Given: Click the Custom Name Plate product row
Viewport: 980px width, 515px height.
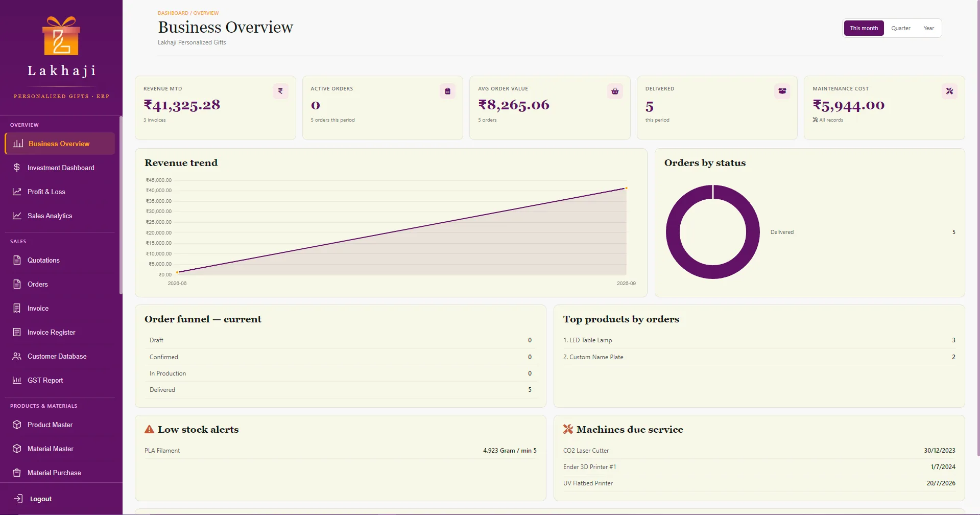Looking at the screenshot, I should pyautogui.click(x=759, y=357).
